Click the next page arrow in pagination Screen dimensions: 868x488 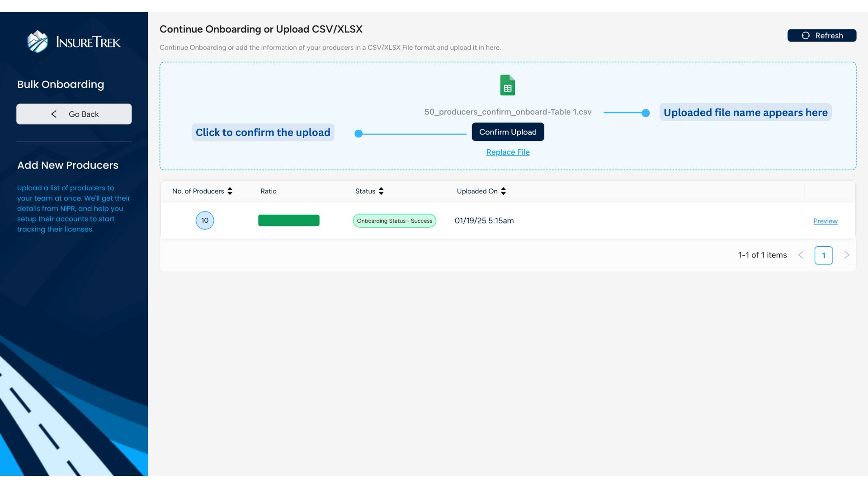pos(847,255)
